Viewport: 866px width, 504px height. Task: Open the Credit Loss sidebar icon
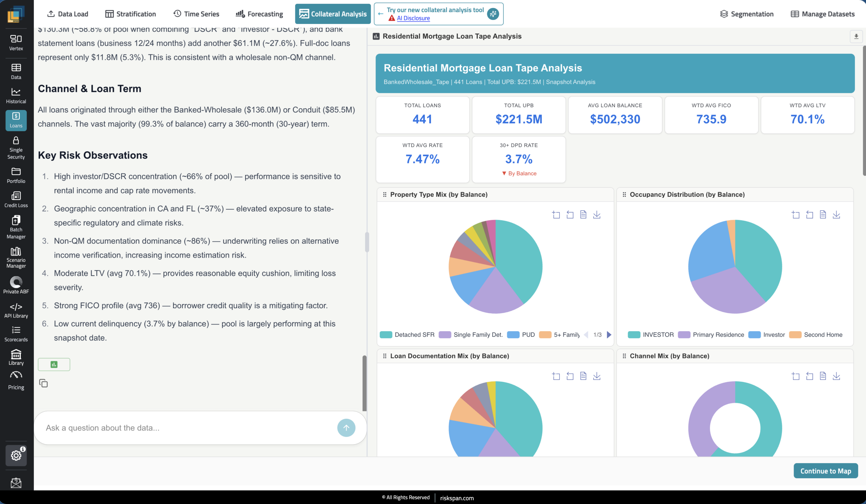[16, 200]
